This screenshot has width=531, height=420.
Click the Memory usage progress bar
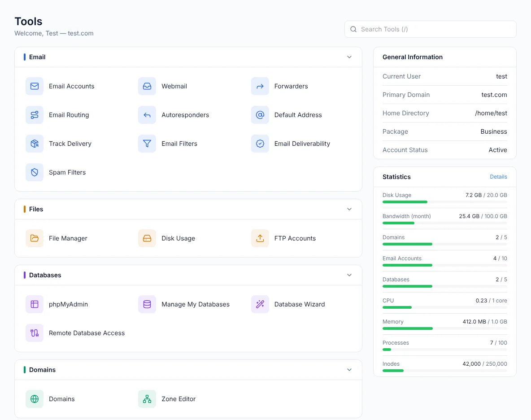click(444, 328)
